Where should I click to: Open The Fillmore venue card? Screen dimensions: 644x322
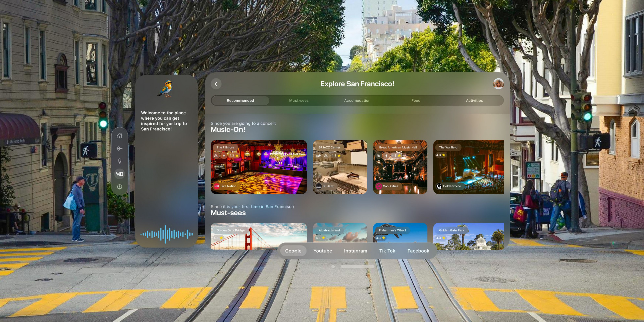pos(259,167)
